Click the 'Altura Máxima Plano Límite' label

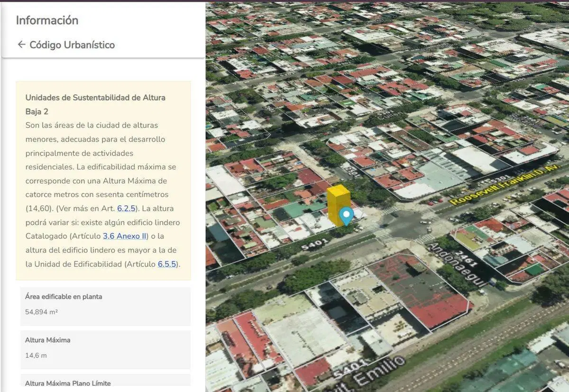[68, 383]
